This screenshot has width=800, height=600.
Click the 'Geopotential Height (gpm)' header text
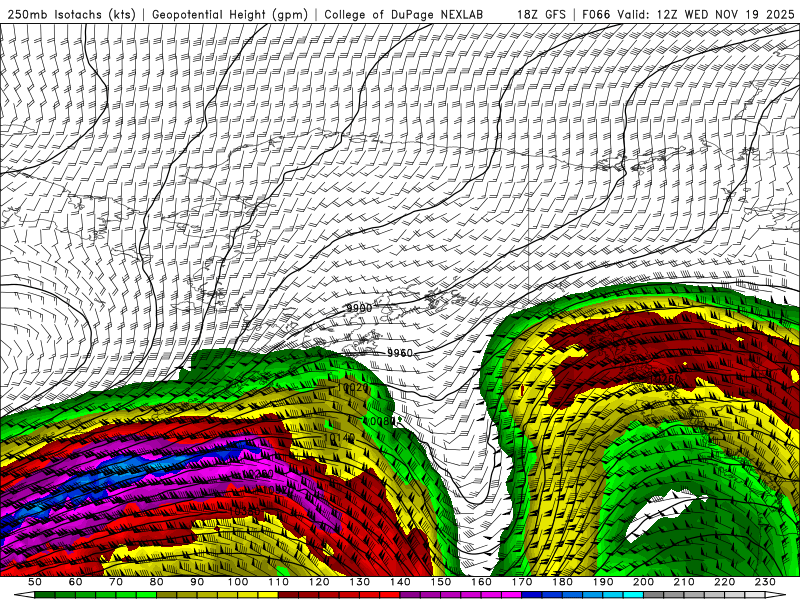pos(230,14)
